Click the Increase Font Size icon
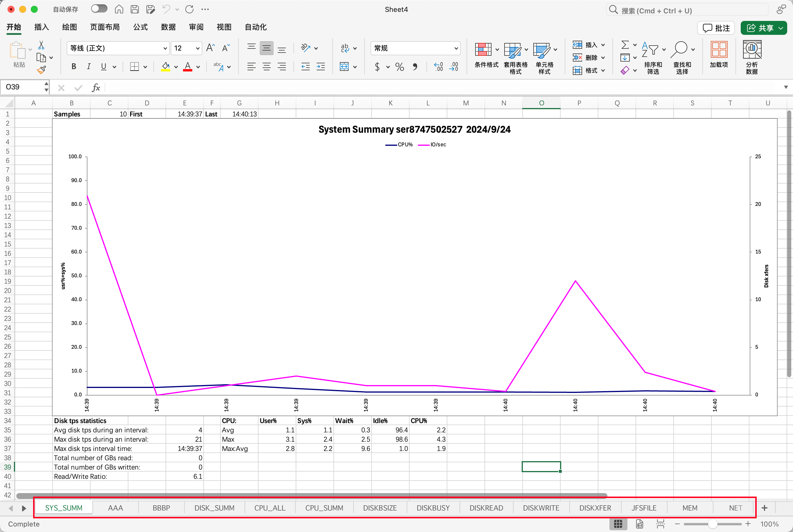The height and width of the screenshot is (532, 793). pos(210,48)
